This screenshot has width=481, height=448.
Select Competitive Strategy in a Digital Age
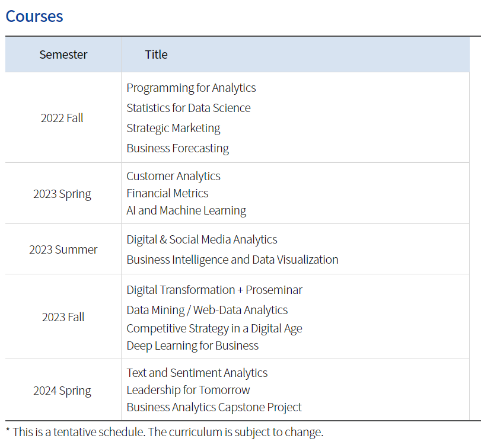click(215, 328)
